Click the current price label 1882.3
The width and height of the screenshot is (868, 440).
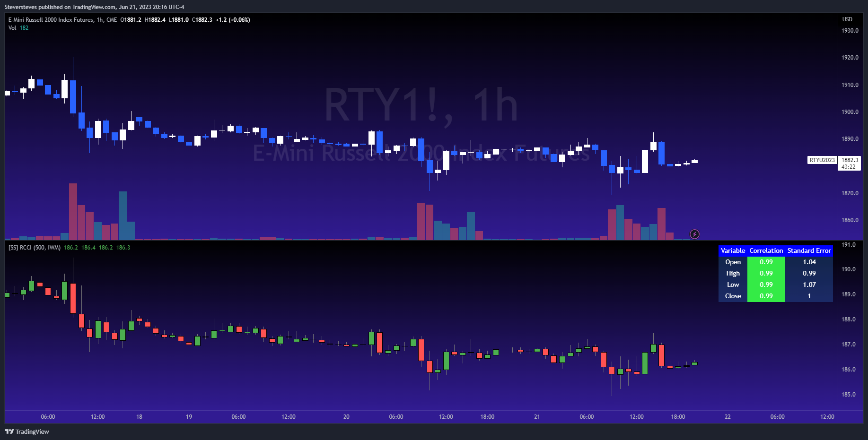coord(850,160)
